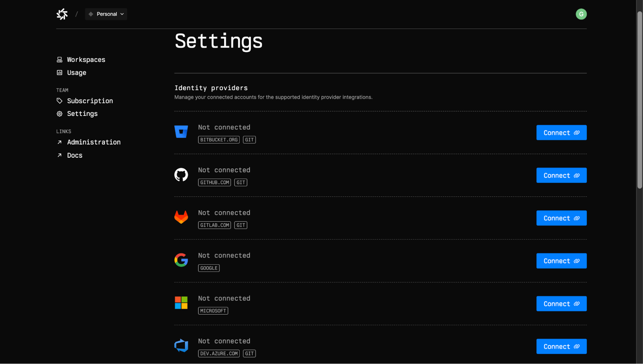The width and height of the screenshot is (643, 364).
Task: Connect the Bitbucket.org account
Action: pyautogui.click(x=561, y=133)
